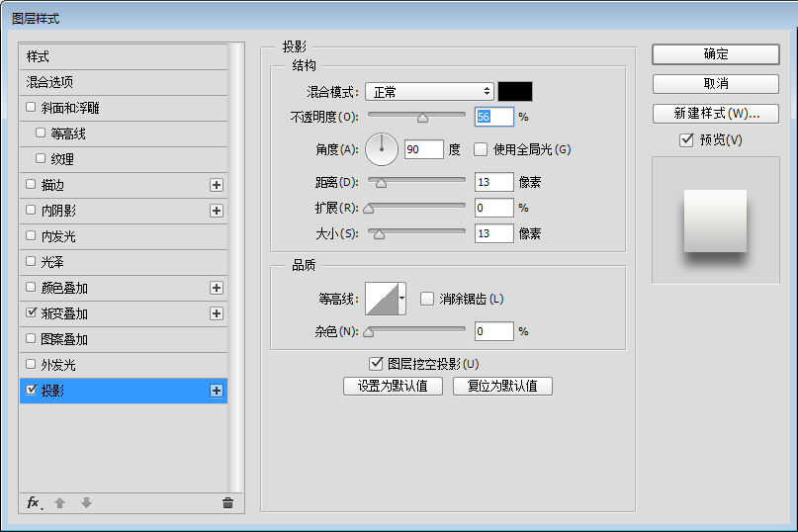The width and height of the screenshot is (798, 532).
Task: Set angle using the 角度 dial
Action: (382, 149)
